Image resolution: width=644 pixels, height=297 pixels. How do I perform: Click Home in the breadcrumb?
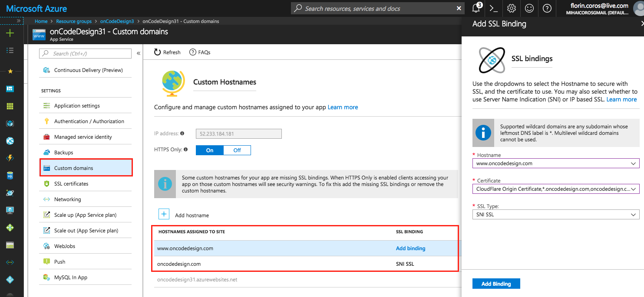41,21
